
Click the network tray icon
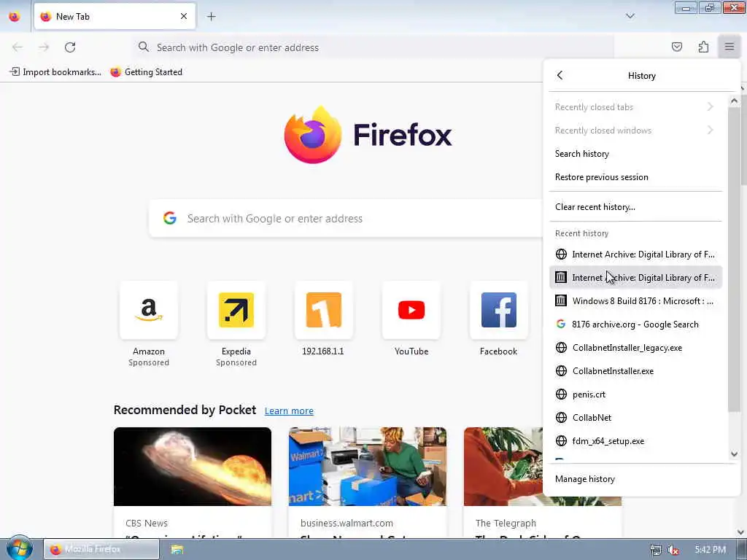click(x=656, y=550)
